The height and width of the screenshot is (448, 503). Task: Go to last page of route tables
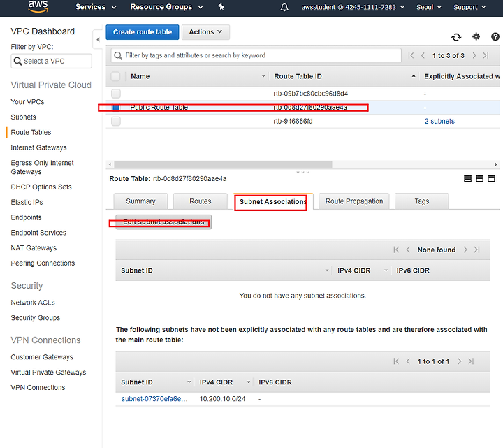[x=486, y=55]
